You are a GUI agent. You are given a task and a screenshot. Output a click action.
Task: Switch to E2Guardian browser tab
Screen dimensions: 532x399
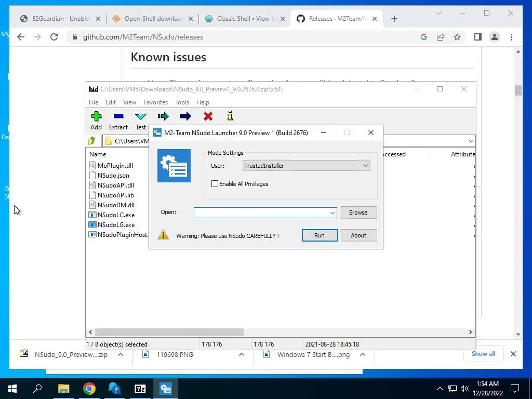point(60,19)
